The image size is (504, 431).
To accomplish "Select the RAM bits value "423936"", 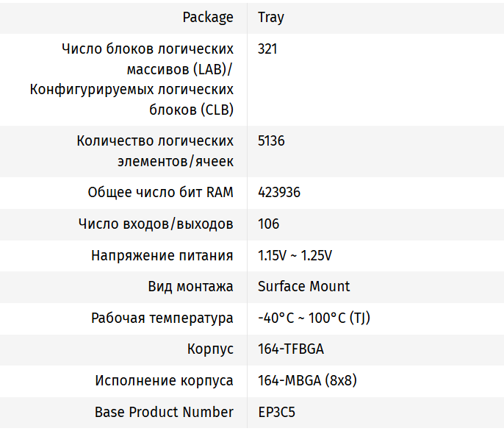I will coord(279,193).
